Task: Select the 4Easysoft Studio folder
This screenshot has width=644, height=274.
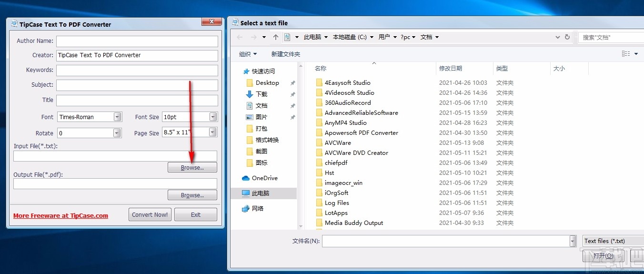Action: point(343,83)
